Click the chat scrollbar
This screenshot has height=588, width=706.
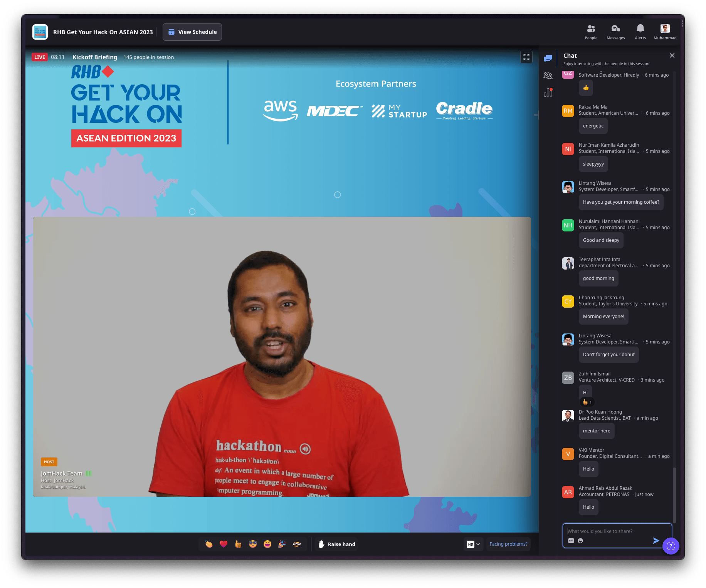coord(674,493)
